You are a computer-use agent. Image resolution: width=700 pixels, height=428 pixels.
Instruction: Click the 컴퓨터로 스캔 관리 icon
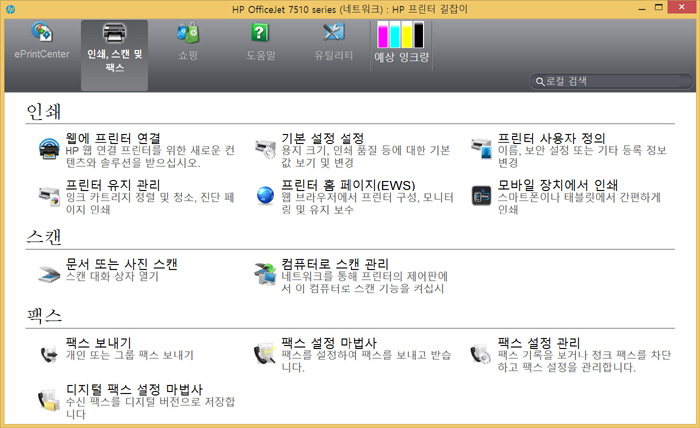(265, 274)
